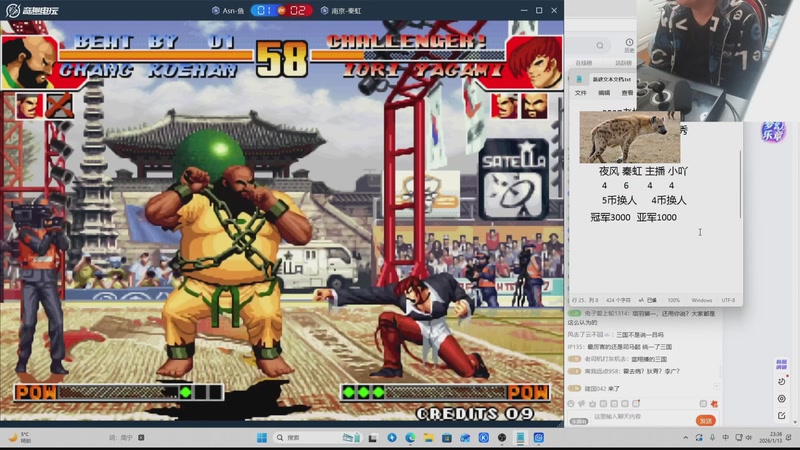Open the 查看 menu in Notepad

(627, 93)
